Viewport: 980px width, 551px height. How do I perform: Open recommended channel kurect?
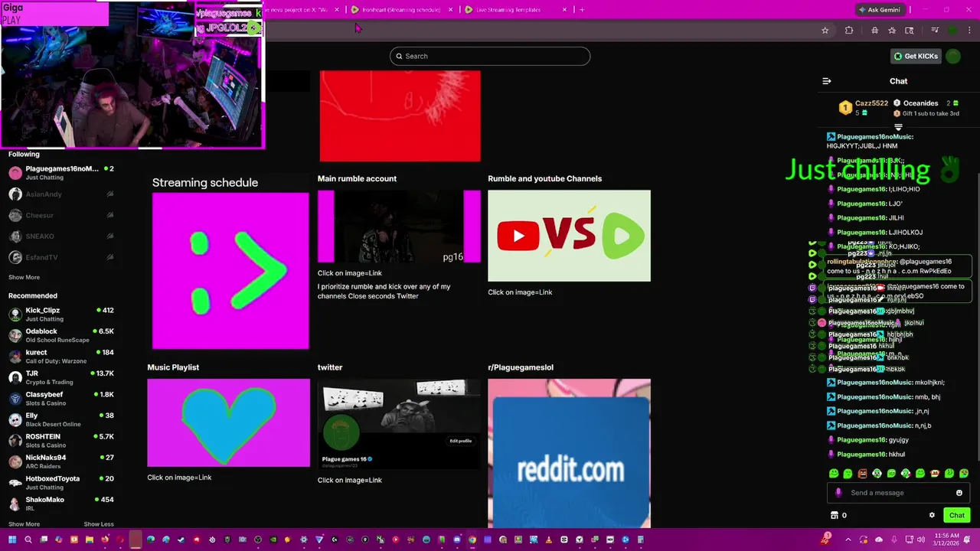[61, 356]
